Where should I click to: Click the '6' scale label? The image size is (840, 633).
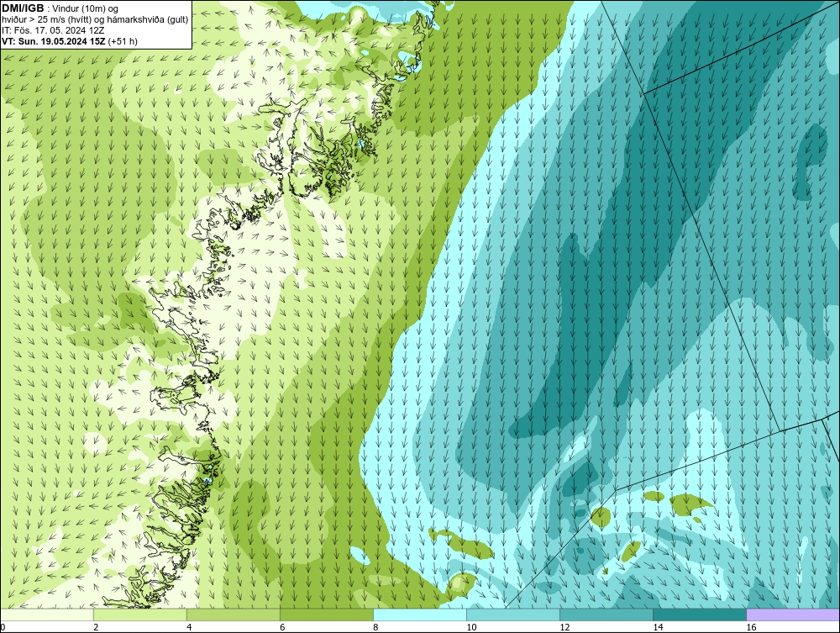281,627
